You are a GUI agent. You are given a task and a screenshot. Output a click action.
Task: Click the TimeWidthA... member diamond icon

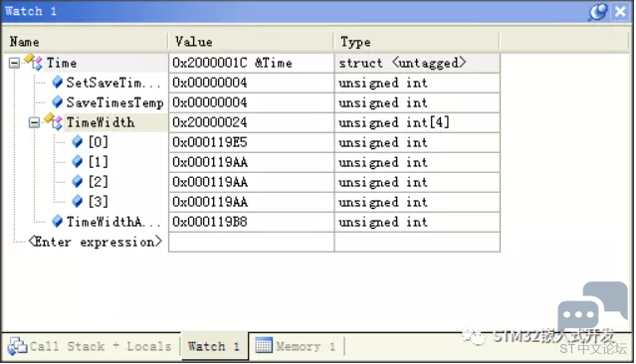57,222
